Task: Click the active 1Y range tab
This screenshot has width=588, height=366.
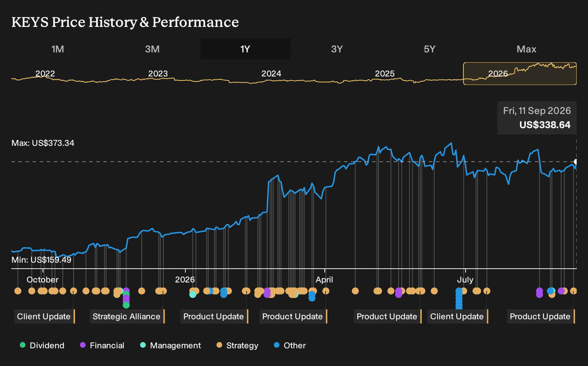Action: pyautogui.click(x=246, y=49)
